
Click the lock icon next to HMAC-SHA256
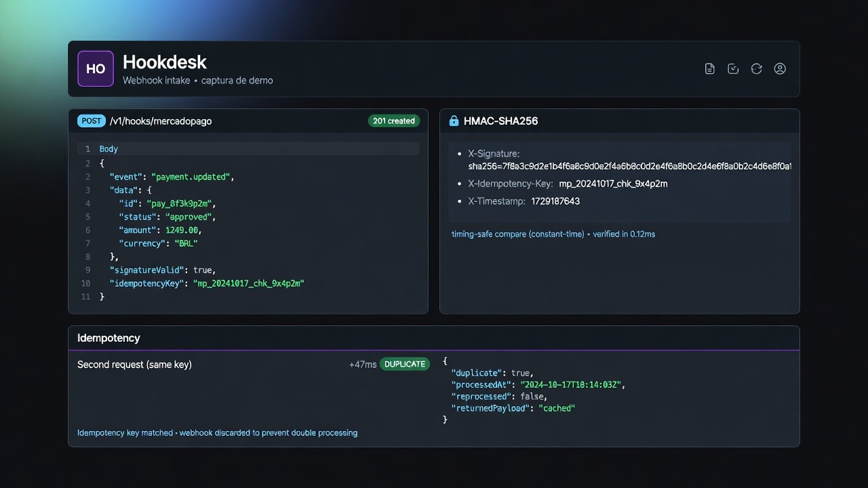454,121
